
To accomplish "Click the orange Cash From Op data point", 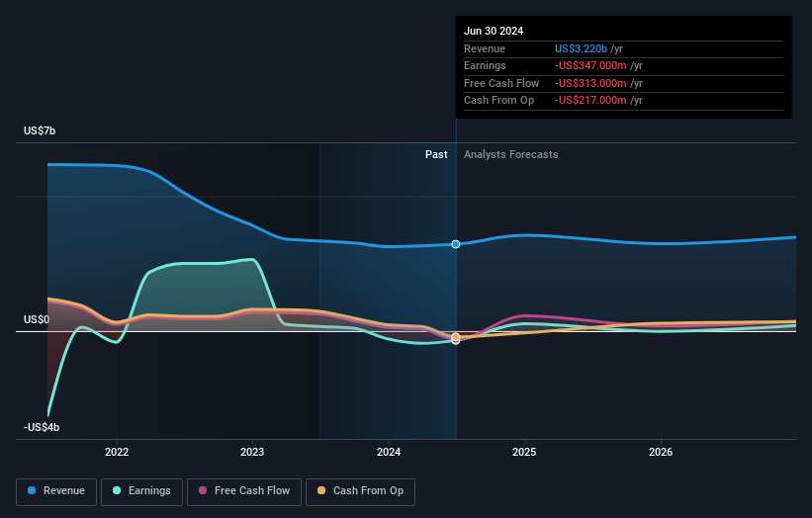I will 456,337.
